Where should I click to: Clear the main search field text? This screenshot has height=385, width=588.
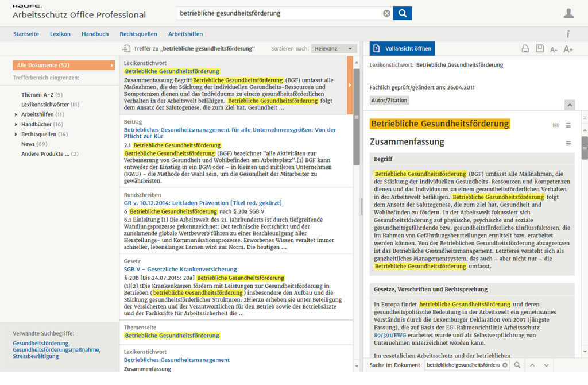click(x=386, y=14)
